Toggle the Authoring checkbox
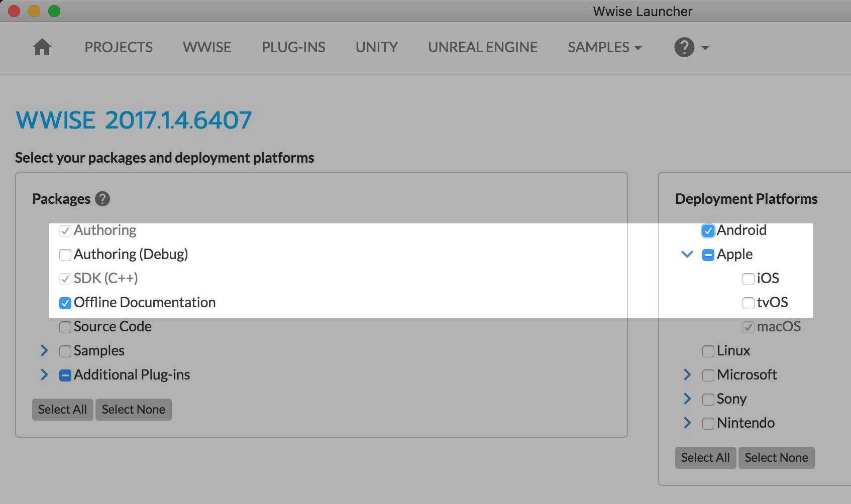 (x=65, y=231)
